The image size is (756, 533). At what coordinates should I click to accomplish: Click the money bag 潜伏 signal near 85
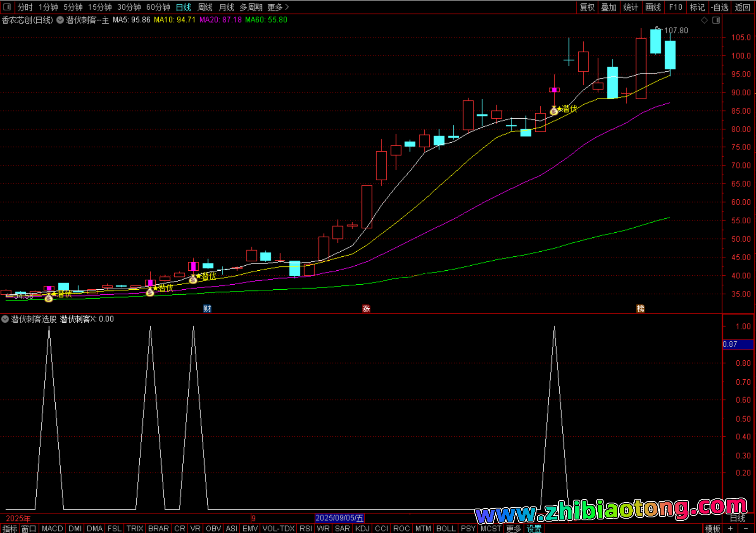coord(554,111)
